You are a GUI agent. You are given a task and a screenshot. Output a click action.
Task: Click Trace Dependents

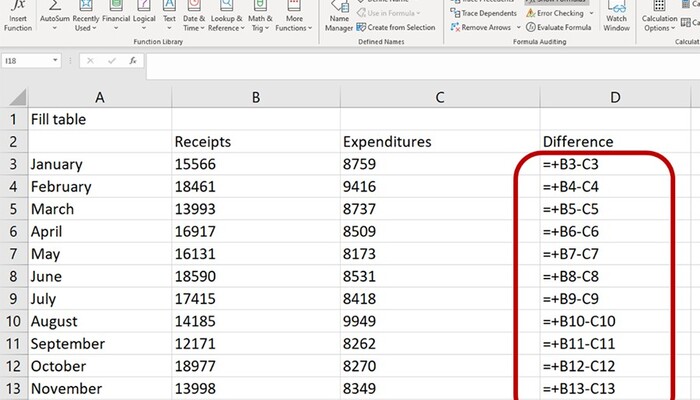point(483,13)
